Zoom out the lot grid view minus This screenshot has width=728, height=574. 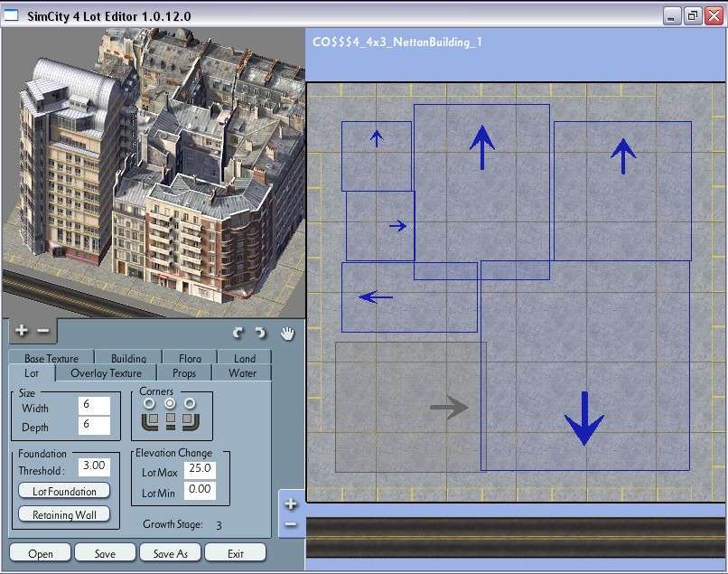click(x=291, y=524)
